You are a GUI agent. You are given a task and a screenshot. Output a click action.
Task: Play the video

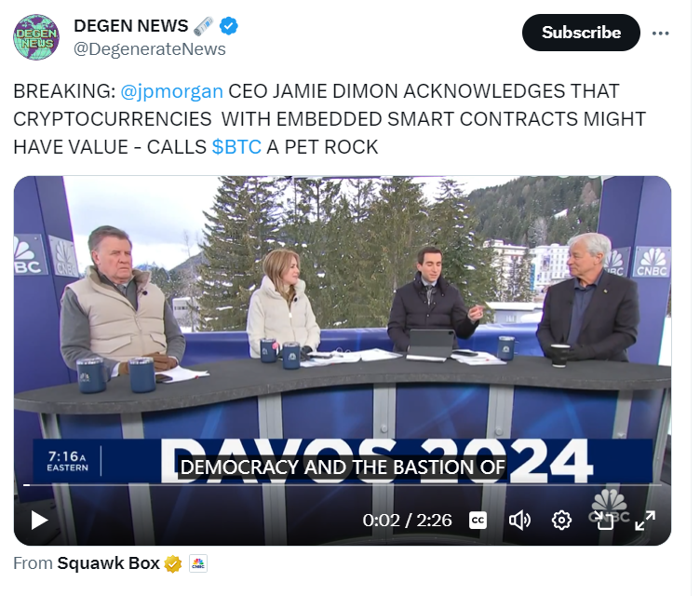pyautogui.click(x=39, y=521)
